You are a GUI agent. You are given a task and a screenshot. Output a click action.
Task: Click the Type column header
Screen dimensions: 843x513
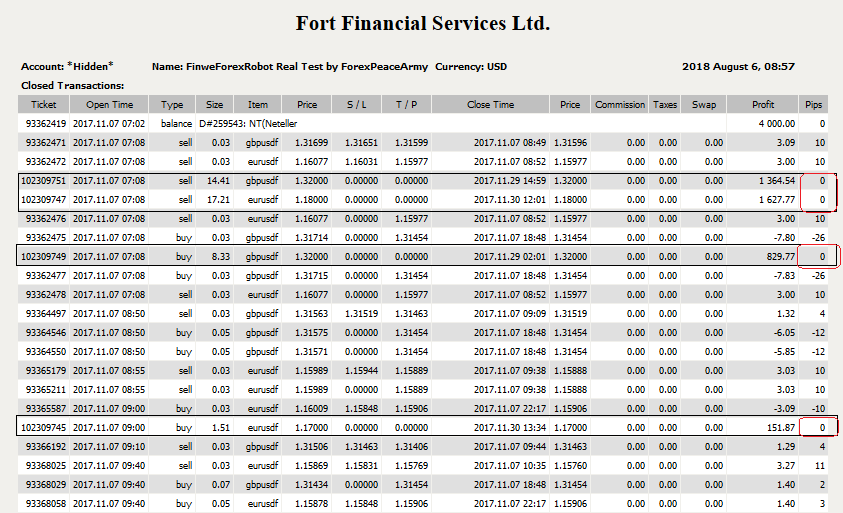tap(172, 105)
